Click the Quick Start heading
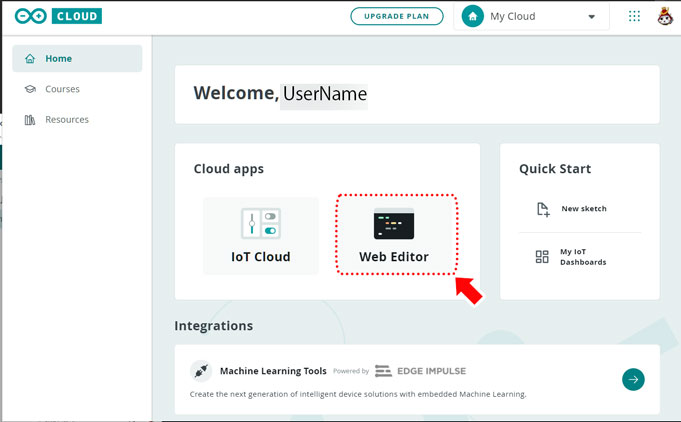Viewport: 681px width, 422px height. (555, 168)
